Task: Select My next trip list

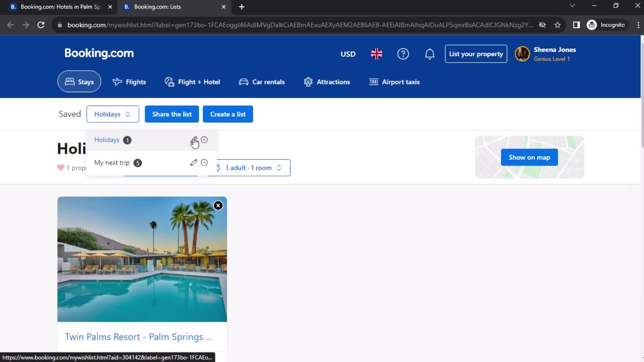Action: pyautogui.click(x=112, y=162)
